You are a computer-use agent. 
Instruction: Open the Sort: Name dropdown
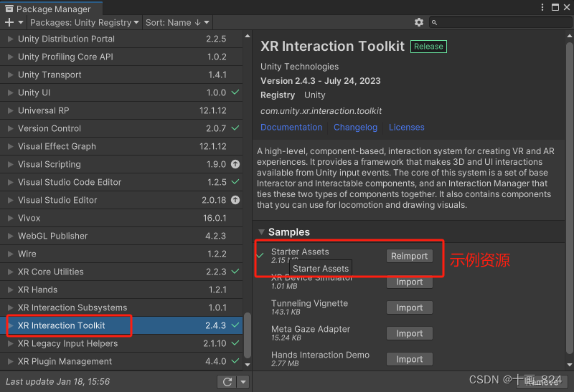click(177, 23)
